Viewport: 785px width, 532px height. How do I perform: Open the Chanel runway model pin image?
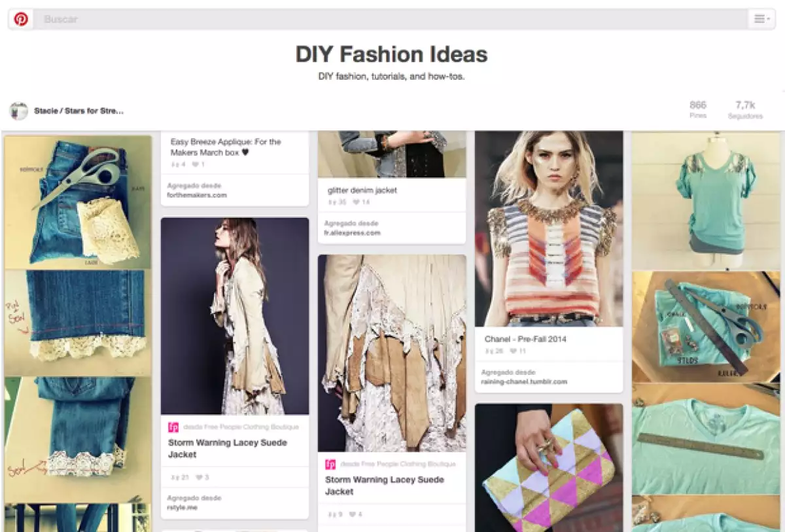coord(548,229)
